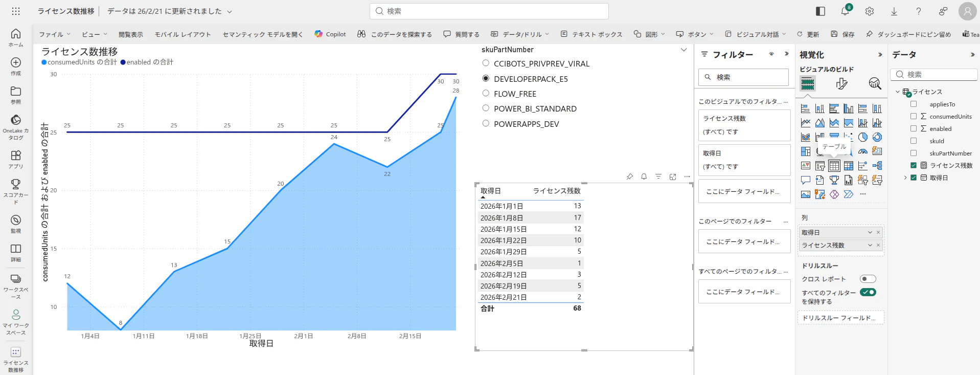Screen dimensions: 980x375
Task: Select the line chart visual type
Action: (805, 123)
